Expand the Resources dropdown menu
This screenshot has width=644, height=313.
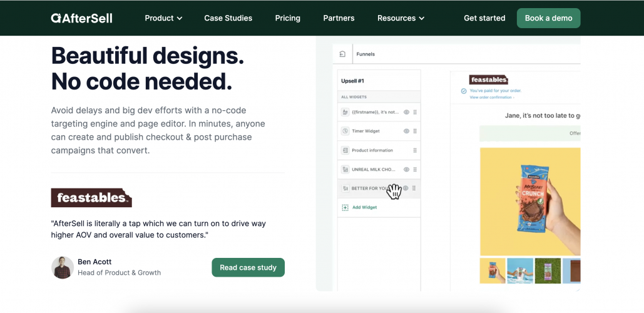(401, 18)
